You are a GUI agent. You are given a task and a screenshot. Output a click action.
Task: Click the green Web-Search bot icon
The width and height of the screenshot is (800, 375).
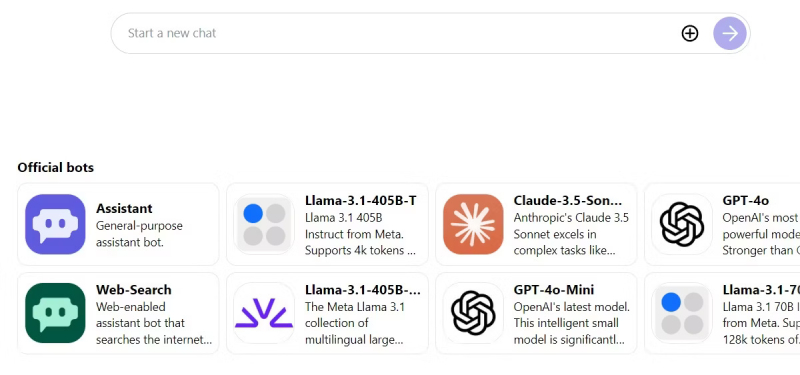point(55,313)
